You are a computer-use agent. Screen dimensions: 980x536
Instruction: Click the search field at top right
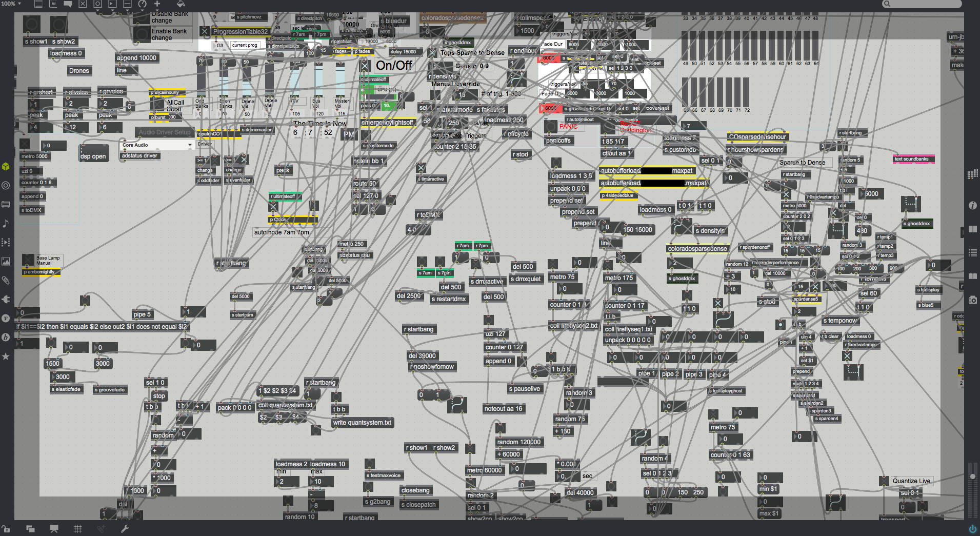point(922,4)
